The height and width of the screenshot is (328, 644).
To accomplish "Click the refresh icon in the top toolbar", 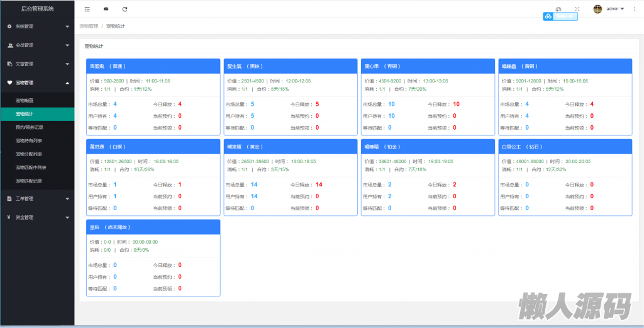I will pos(125,9).
